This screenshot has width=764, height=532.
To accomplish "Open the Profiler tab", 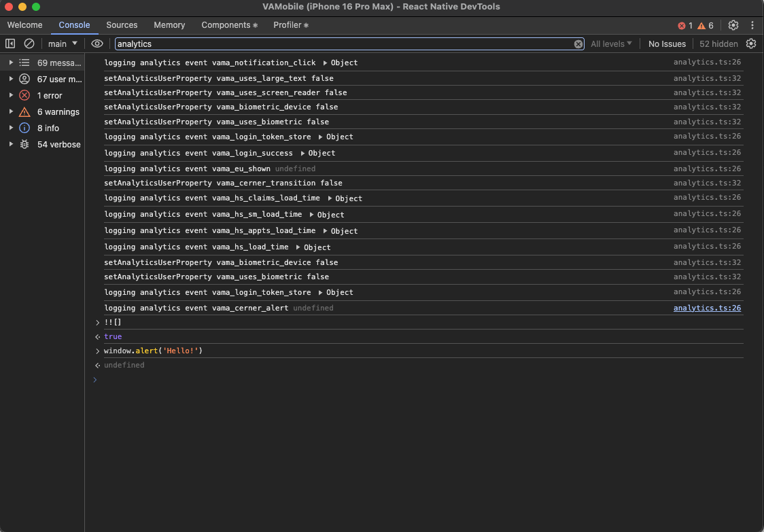I will [290, 25].
